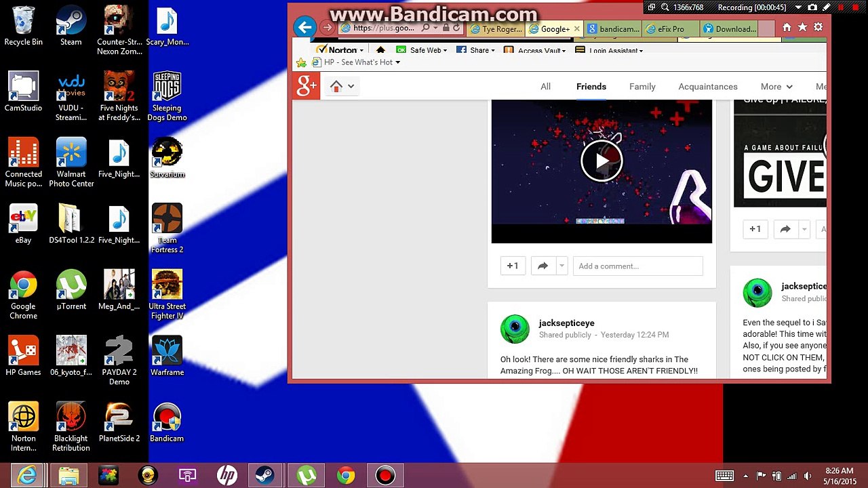Click the Add a comment field

coord(637,266)
